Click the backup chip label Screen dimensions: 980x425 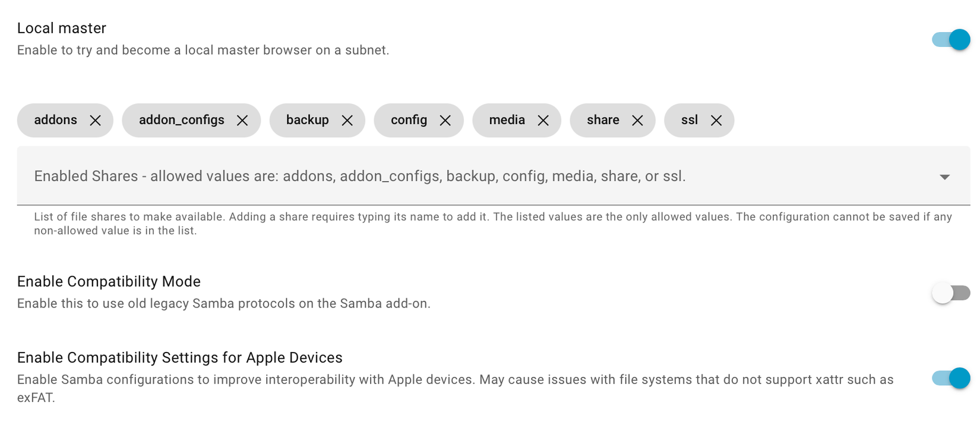click(307, 120)
